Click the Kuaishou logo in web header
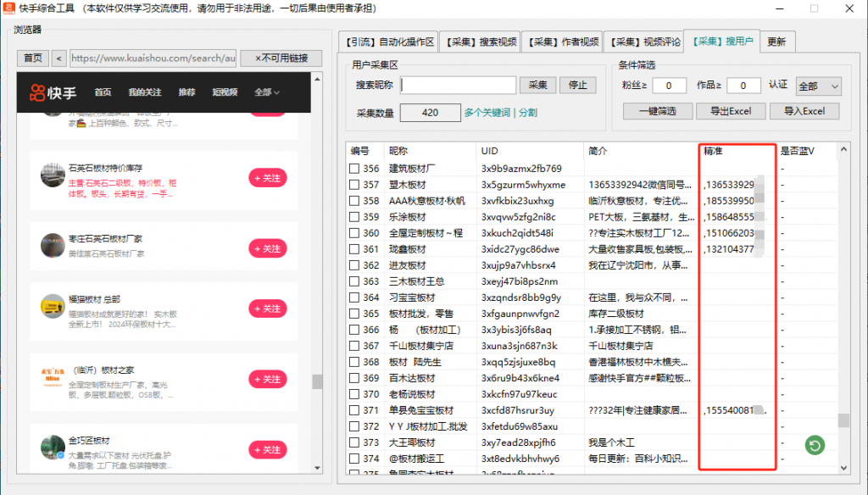This screenshot has width=868, height=495. 53,92
